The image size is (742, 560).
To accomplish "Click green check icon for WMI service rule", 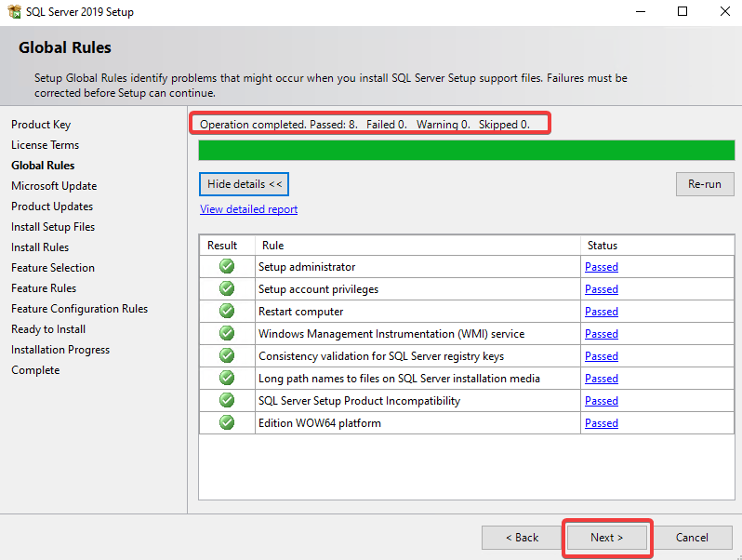I will coord(227,333).
